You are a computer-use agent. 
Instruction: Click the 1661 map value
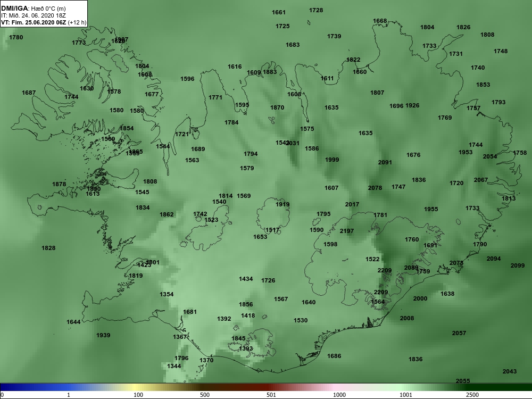pos(279,13)
